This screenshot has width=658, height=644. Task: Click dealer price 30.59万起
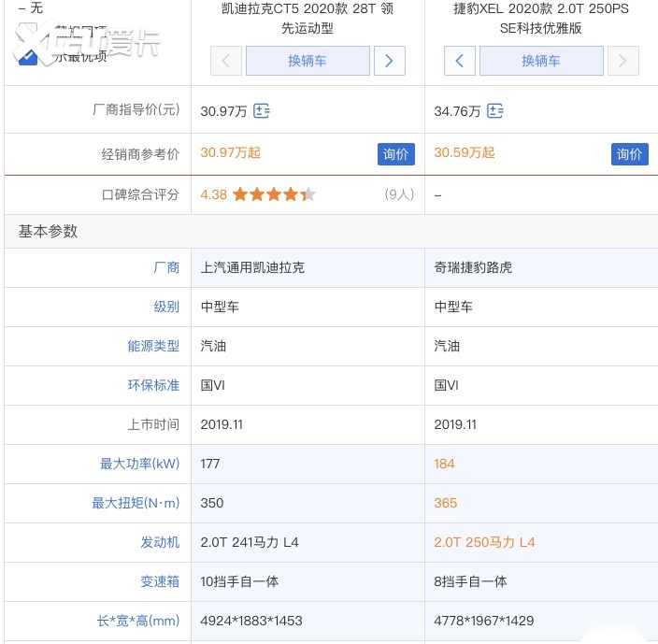pos(465,152)
